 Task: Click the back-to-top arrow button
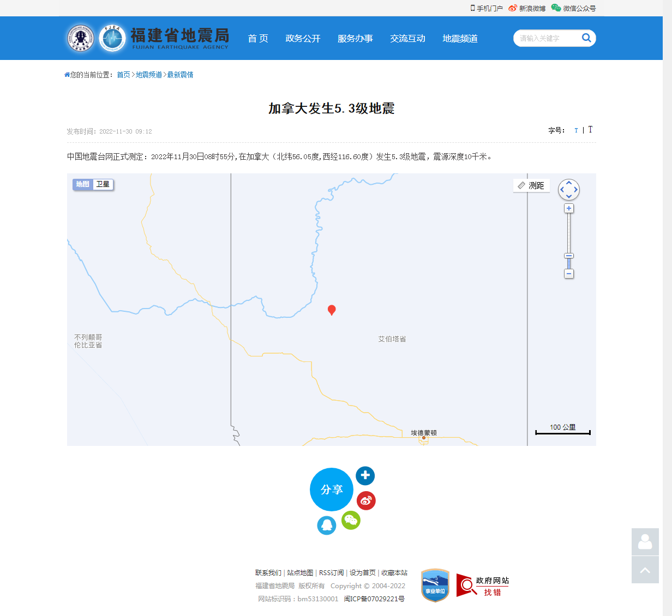[645, 570]
